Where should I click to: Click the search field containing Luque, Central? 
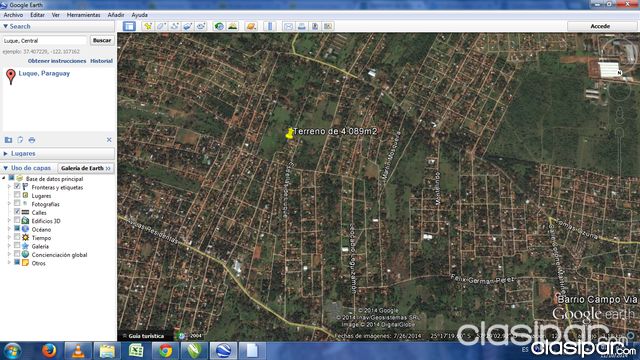point(44,41)
